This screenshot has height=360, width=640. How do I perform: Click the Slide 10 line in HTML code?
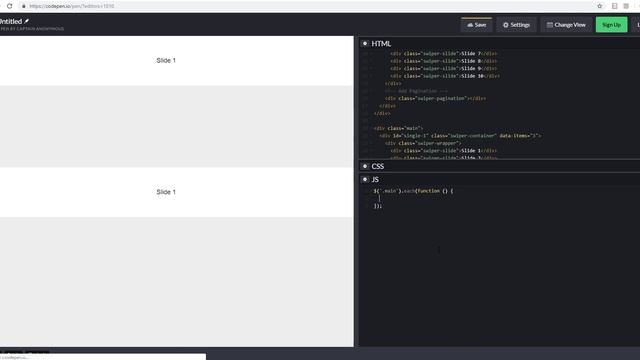click(x=444, y=76)
